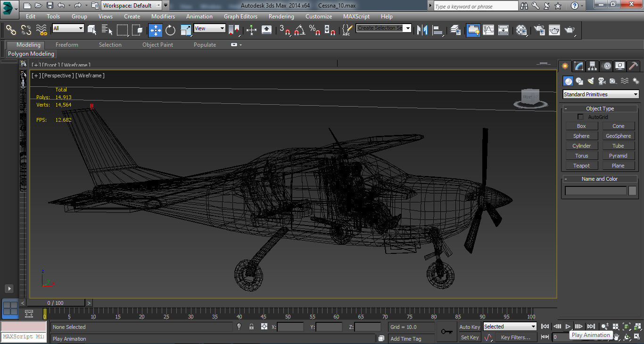Click the ViewCube in the viewport
The height and width of the screenshot is (344, 644).
tap(530, 98)
